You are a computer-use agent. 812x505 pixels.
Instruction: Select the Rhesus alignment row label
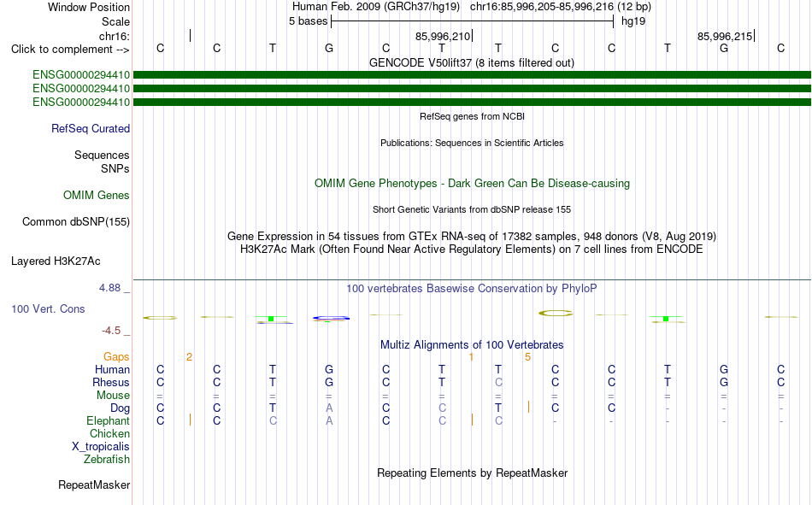(x=111, y=382)
